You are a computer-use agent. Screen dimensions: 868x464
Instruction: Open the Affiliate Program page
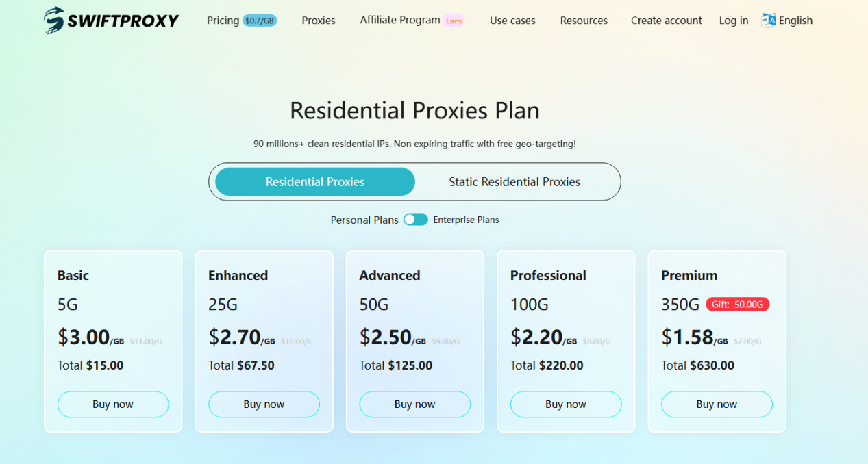coord(400,20)
